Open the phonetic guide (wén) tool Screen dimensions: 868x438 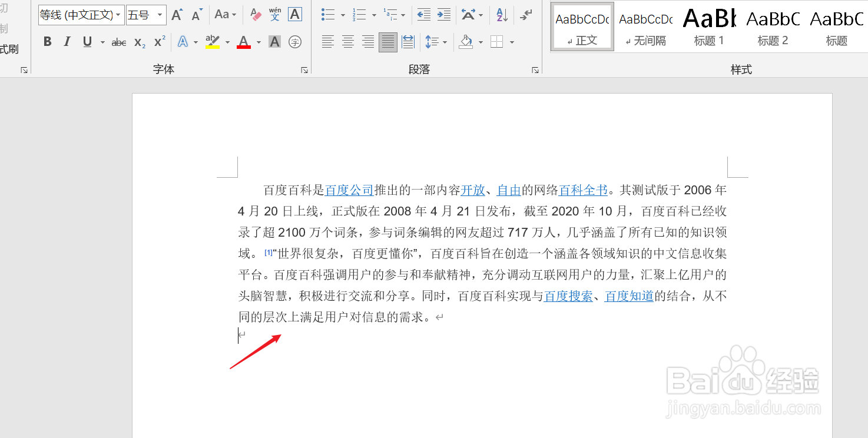[275, 15]
